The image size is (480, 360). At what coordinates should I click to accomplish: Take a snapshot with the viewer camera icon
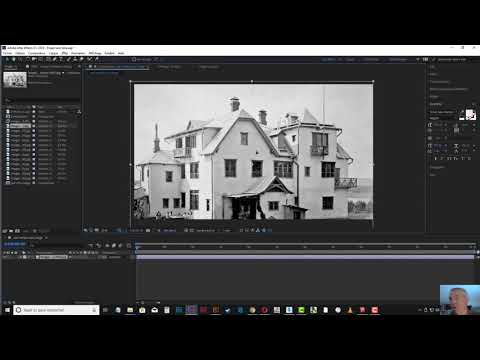point(148,230)
